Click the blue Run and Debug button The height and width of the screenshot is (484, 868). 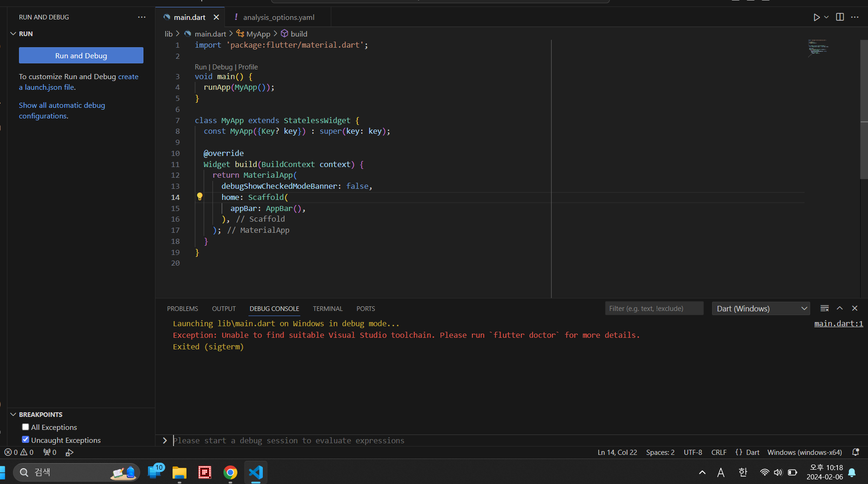(x=81, y=56)
